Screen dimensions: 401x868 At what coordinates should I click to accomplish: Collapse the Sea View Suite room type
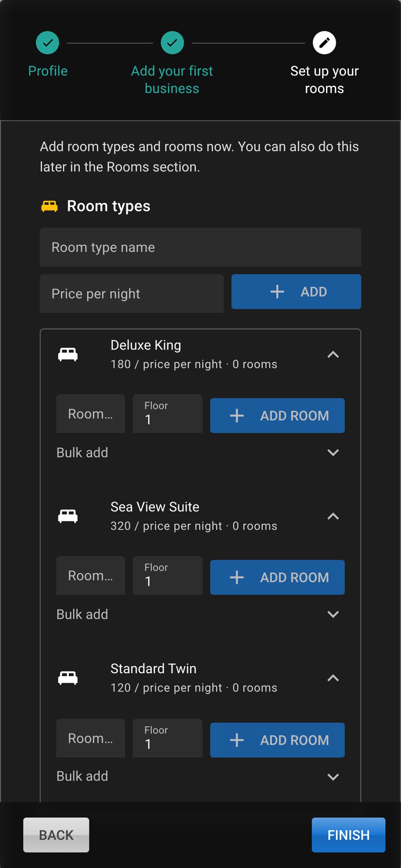(x=333, y=516)
